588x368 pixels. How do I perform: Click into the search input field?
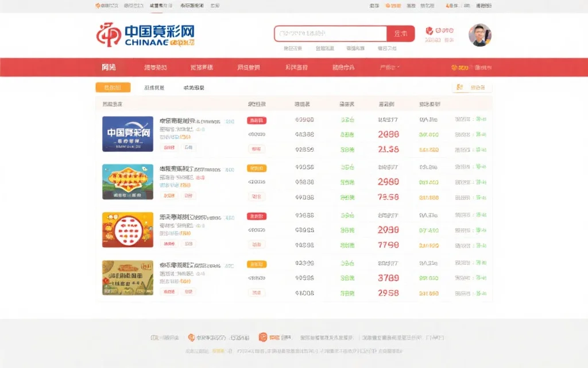(x=330, y=33)
